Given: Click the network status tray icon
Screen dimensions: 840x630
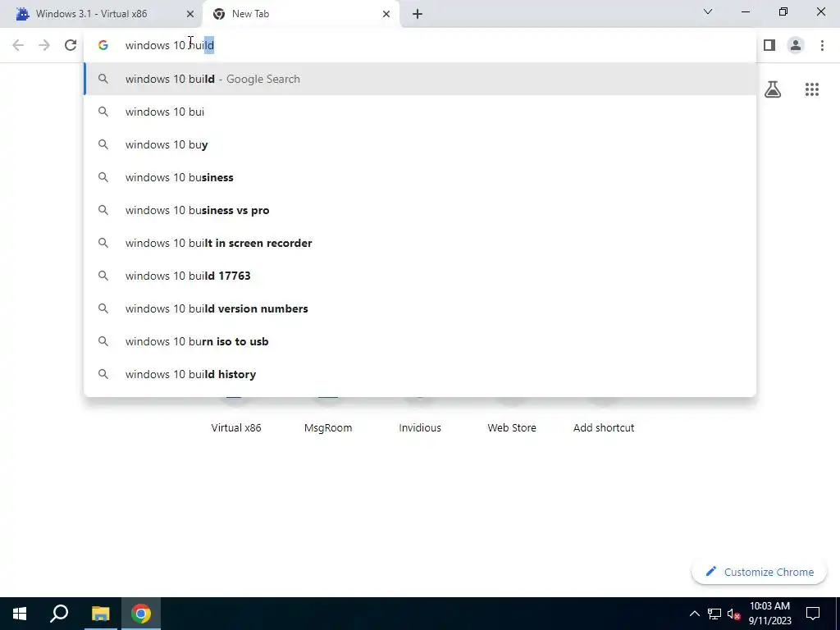Looking at the screenshot, I should pos(714,614).
